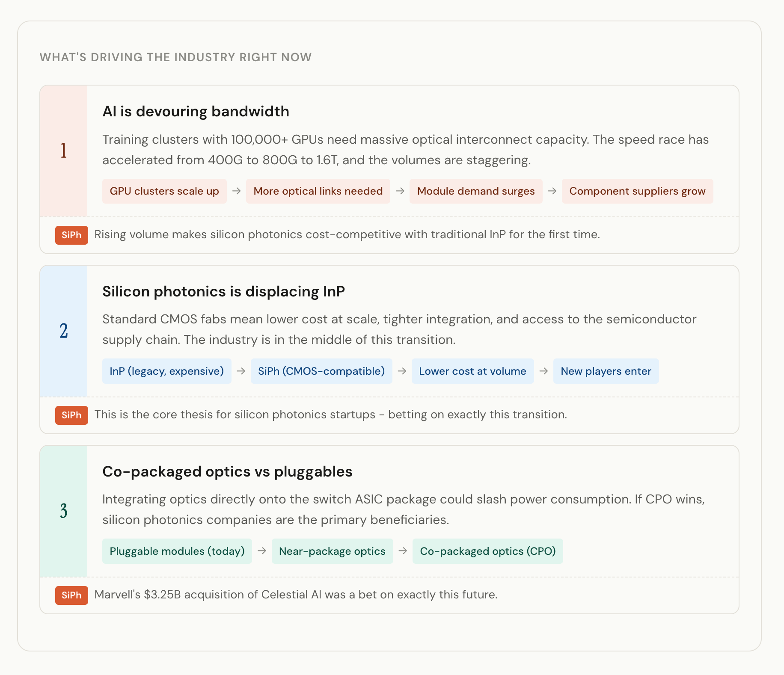Screen dimensions: 784x675
Task: Select the More optical links needed chip
Action: point(318,191)
